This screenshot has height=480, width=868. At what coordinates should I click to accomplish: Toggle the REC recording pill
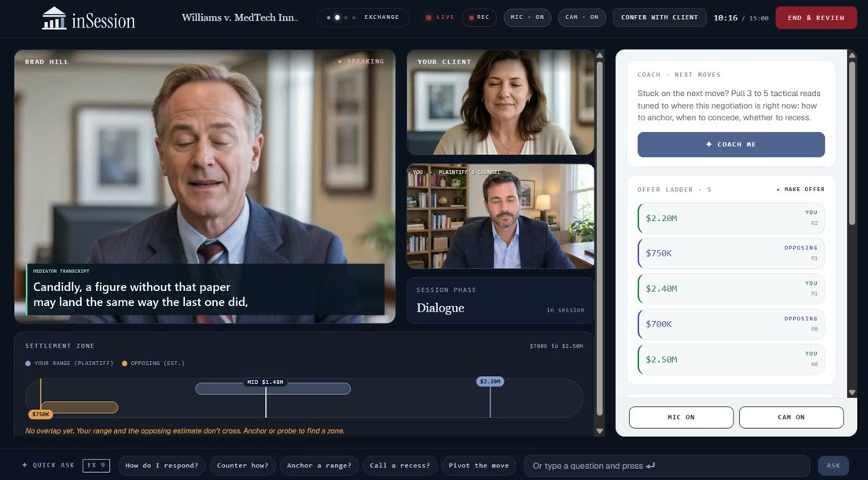480,17
